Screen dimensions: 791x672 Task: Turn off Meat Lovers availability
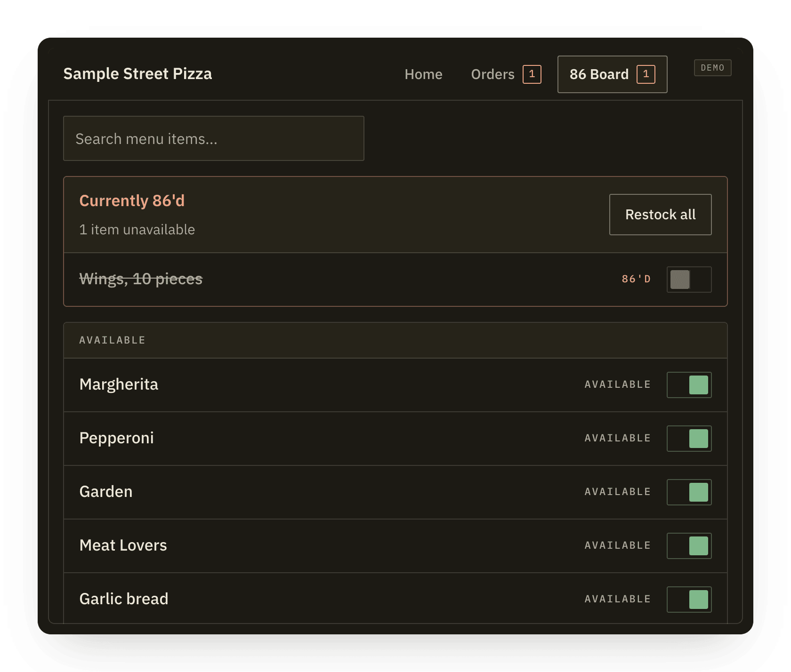(x=689, y=546)
